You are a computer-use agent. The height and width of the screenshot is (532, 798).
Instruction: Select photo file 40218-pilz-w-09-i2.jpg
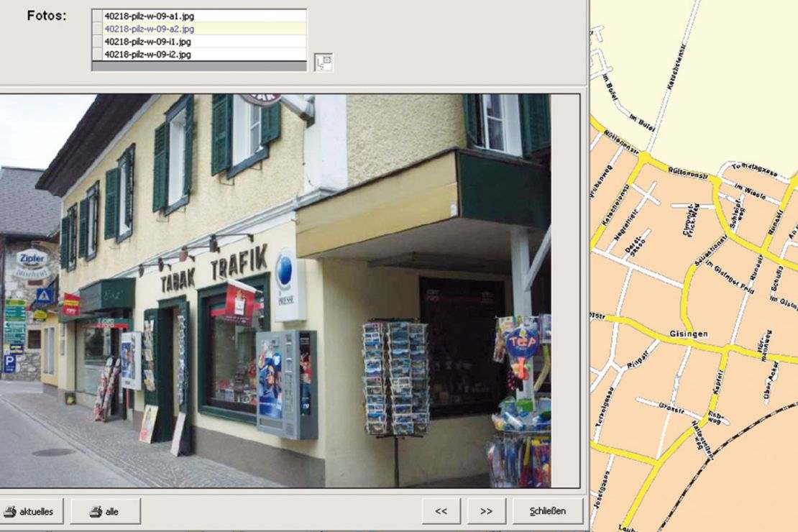pos(204,54)
